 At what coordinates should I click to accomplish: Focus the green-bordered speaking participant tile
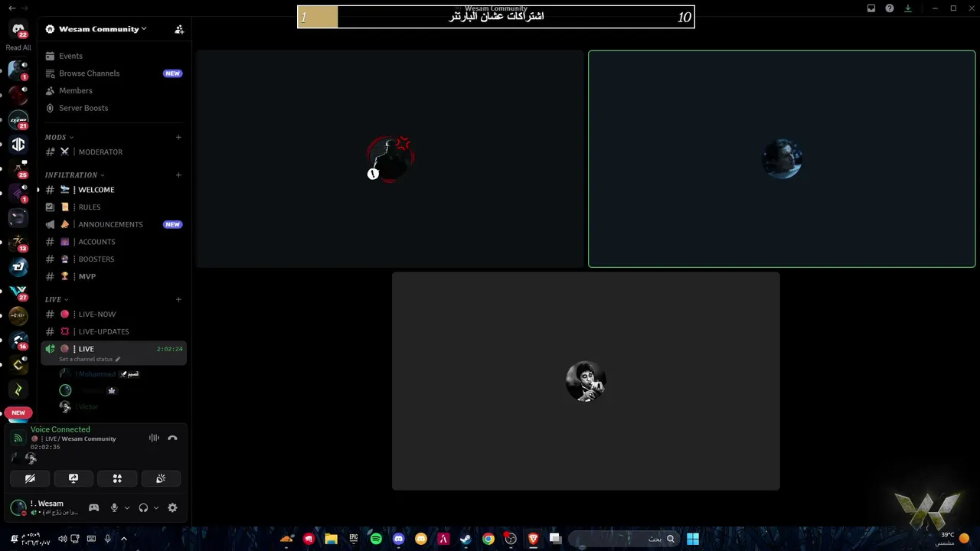pos(782,159)
